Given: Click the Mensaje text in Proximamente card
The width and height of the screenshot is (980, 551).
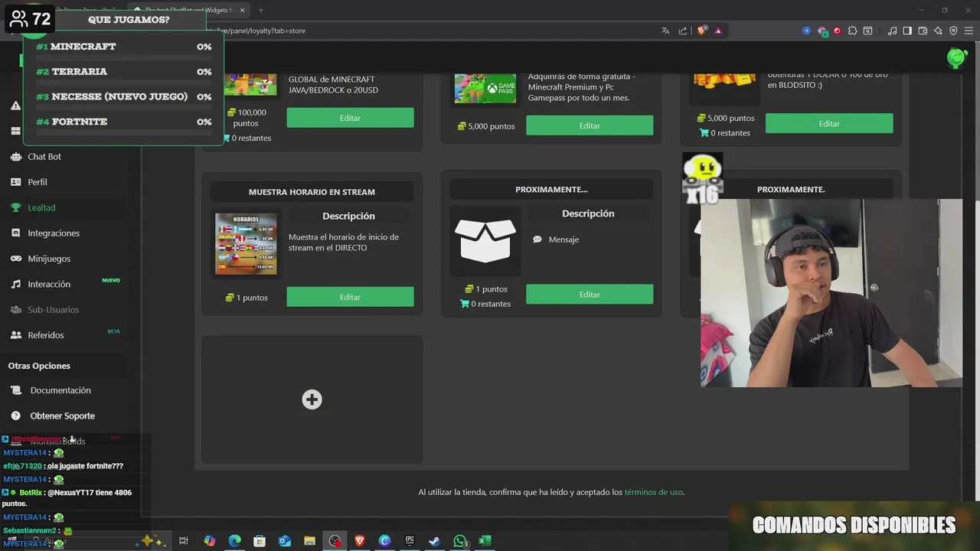Looking at the screenshot, I should (563, 240).
